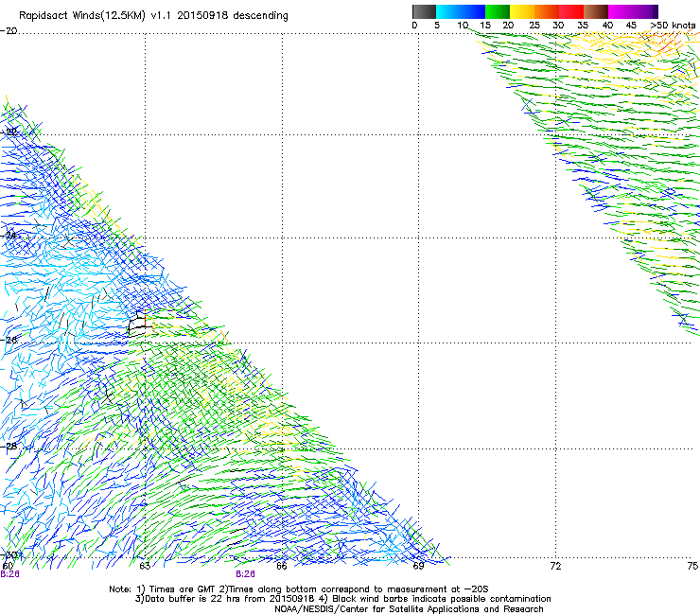Viewport: 700px width, 615px height.
Task: Click the brown 35-40 knots legend color segment
Action: pyautogui.click(x=596, y=11)
